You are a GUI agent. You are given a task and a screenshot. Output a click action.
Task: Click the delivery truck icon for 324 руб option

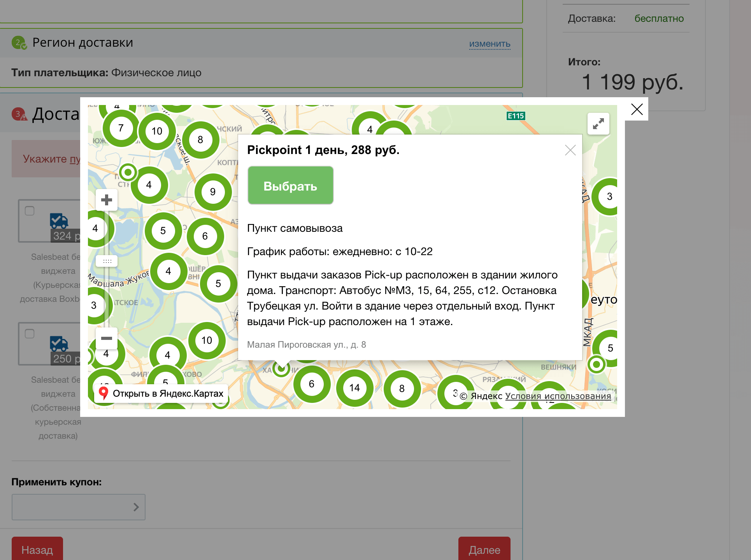coord(59,220)
